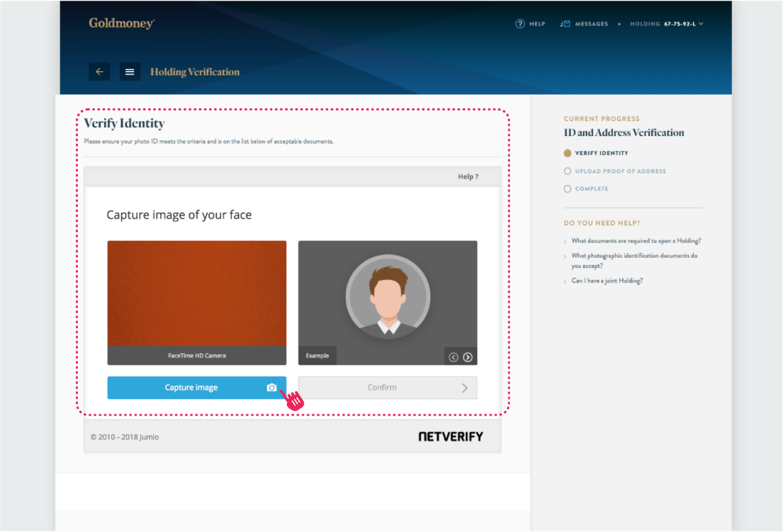This screenshot has width=784, height=532.
Task: Click the chevron arrow on Confirm
Action: pos(465,388)
